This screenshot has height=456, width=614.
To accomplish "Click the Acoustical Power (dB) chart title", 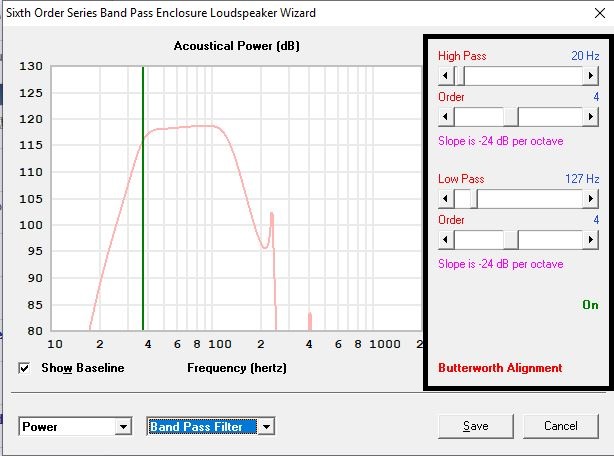I will coord(237,46).
